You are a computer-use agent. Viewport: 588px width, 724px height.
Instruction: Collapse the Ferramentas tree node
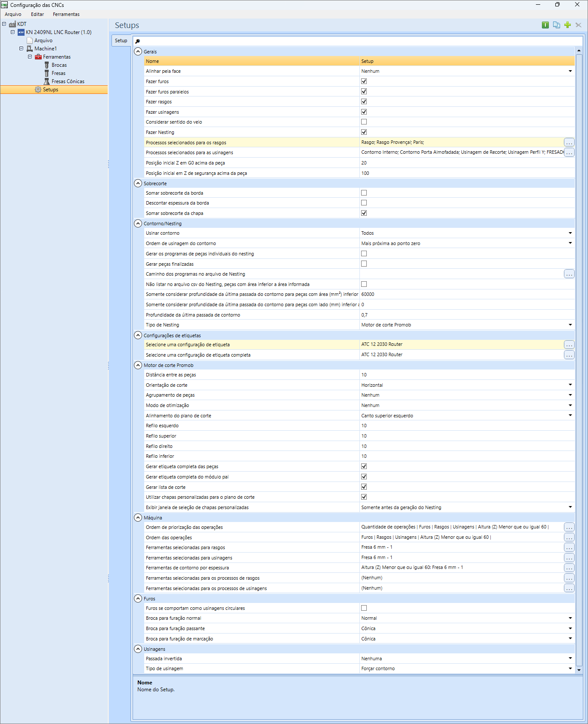(x=30, y=56)
